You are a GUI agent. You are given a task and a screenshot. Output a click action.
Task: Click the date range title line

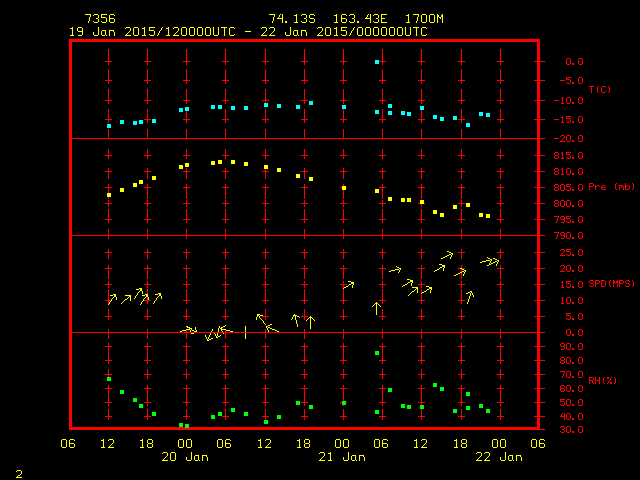pyautogui.click(x=248, y=32)
